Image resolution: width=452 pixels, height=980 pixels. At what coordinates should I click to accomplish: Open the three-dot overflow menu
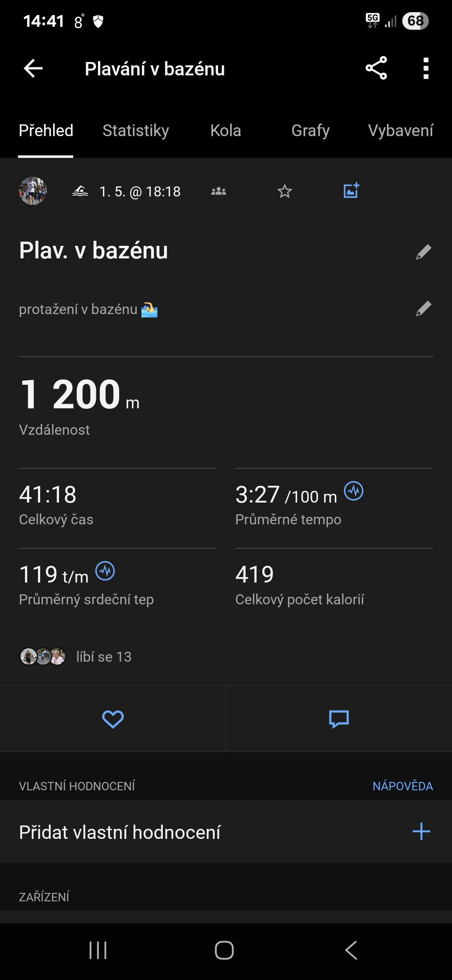point(426,68)
